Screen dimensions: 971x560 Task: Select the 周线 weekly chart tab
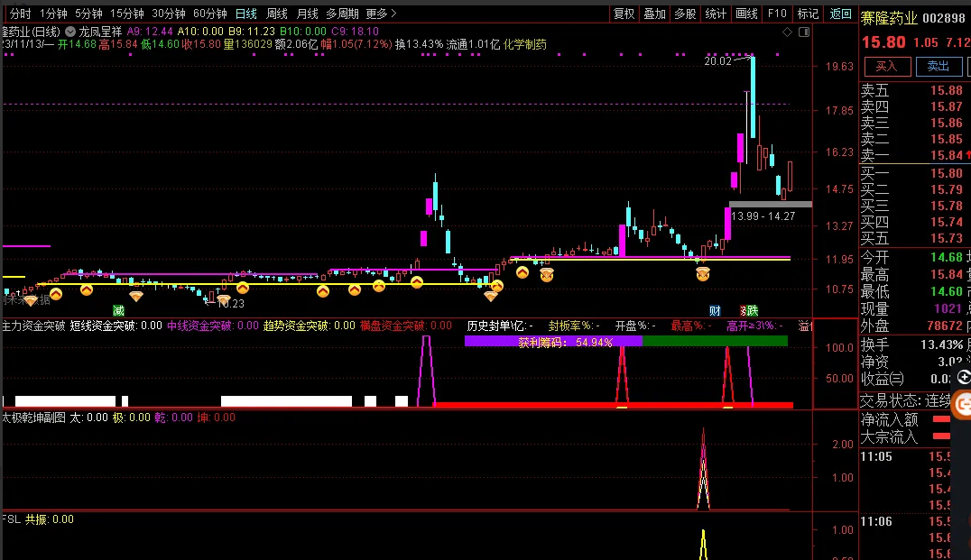[x=277, y=14]
